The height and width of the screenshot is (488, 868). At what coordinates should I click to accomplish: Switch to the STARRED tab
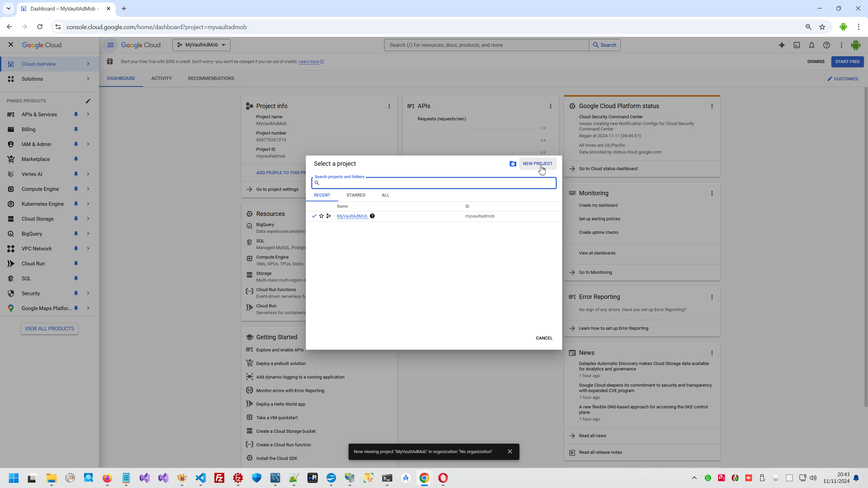[356, 195]
